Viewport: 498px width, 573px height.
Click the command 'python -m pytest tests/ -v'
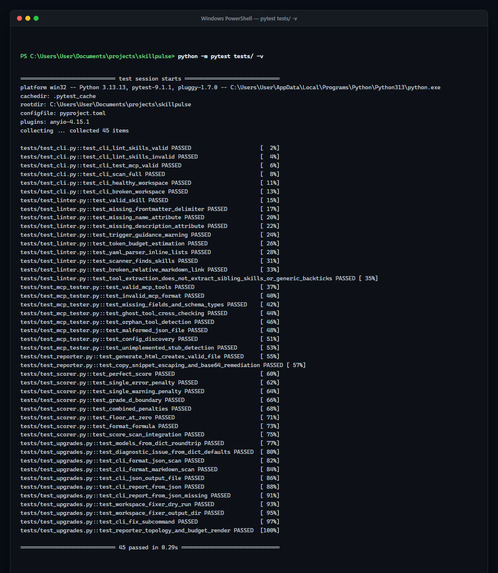220,56
